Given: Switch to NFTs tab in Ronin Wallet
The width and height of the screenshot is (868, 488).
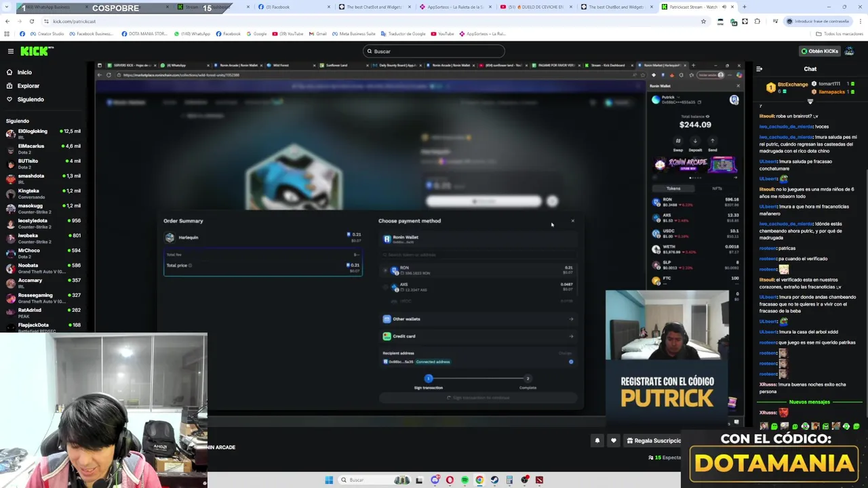Looking at the screenshot, I should (717, 188).
